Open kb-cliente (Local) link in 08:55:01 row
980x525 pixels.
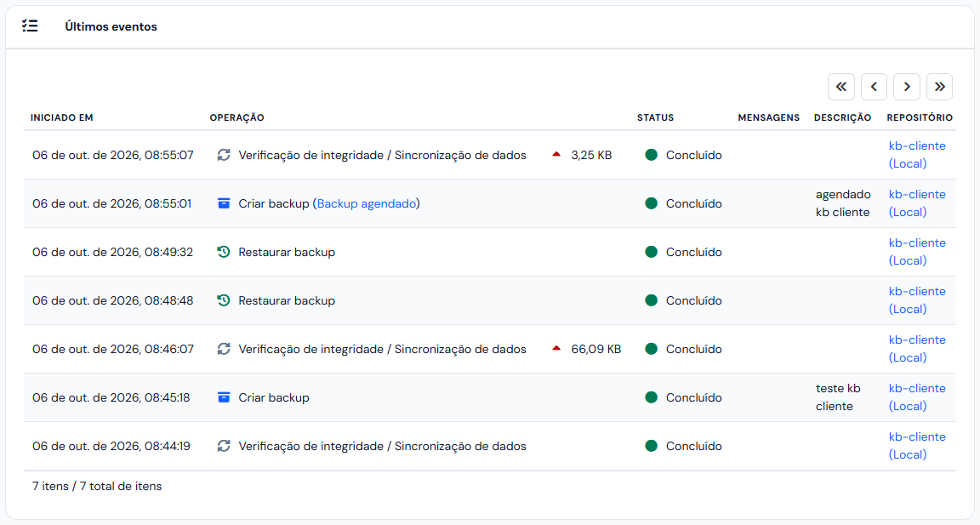point(917,203)
